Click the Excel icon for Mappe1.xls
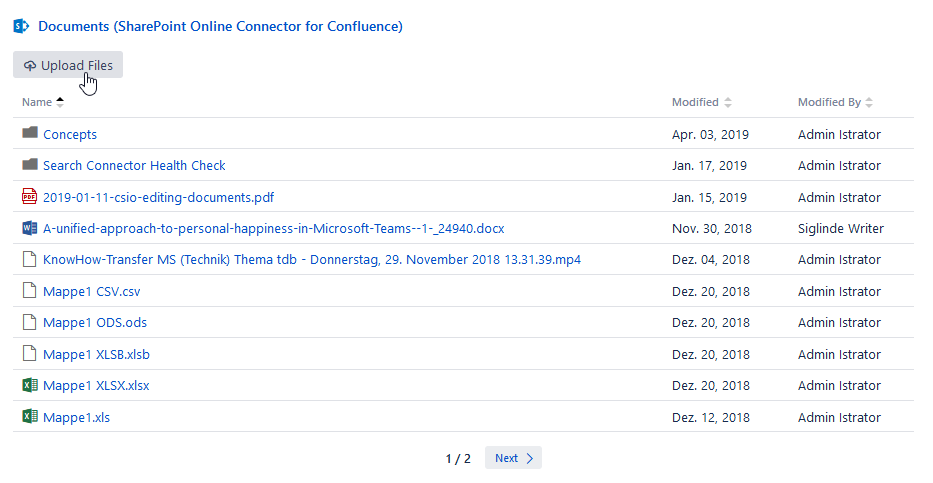Screen dimensions: 933x483 point(29,417)
